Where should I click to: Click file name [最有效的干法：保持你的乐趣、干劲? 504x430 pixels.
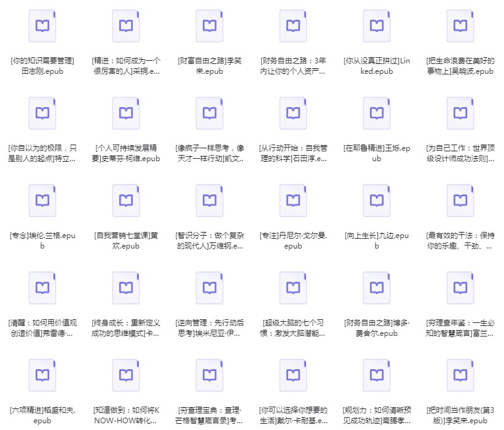pyautogui.click(x=460, y=241)
